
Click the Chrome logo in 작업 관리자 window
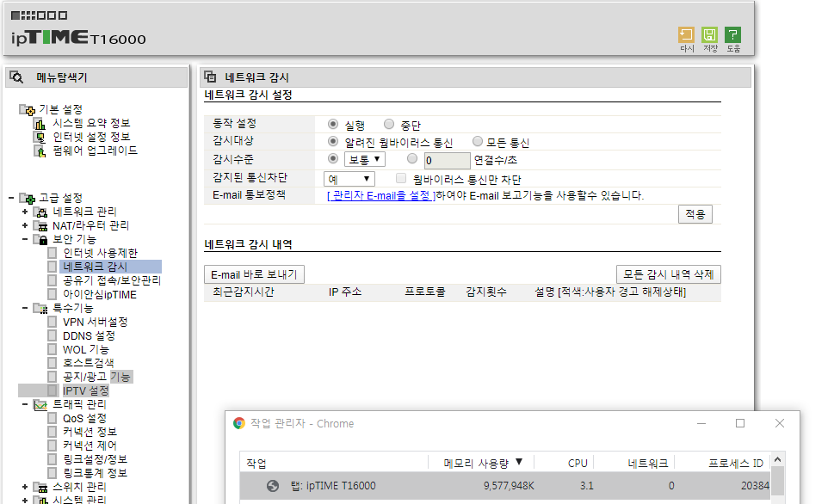click(239, 423)
